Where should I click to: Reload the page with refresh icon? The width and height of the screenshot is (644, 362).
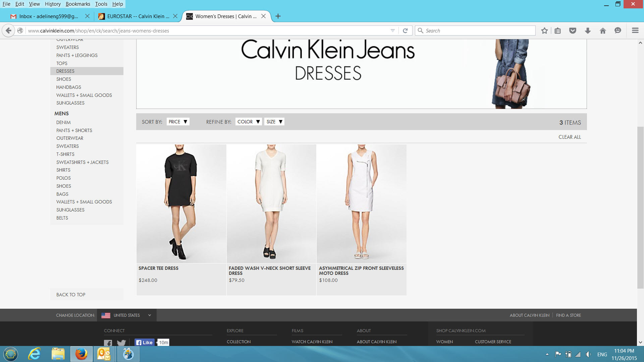tap(405, 31)
